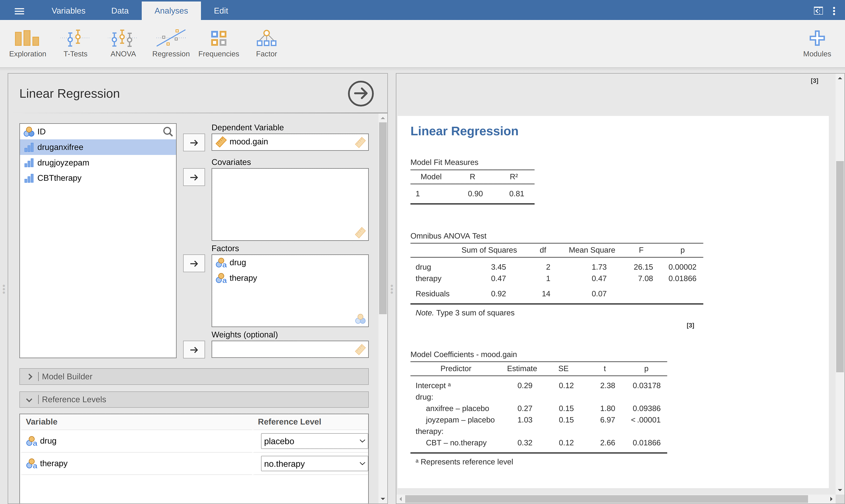Screen dimensions: 845x504
Task: Switch to the Data tab
Action: 120,11
